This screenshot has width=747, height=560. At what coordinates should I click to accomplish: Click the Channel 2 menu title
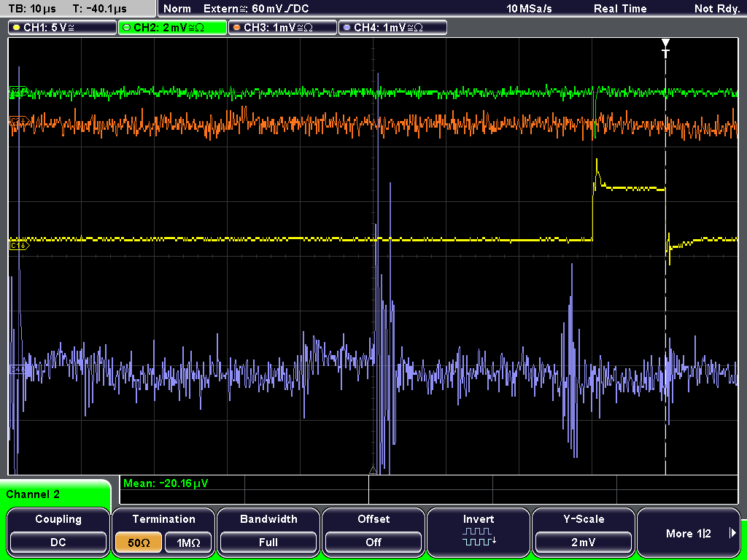[x=33, y=494]
